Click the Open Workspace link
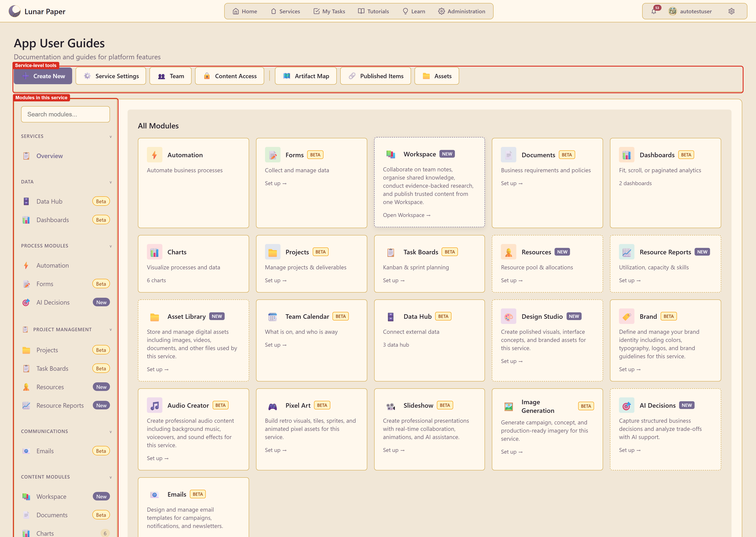 (x=407, y=215)
